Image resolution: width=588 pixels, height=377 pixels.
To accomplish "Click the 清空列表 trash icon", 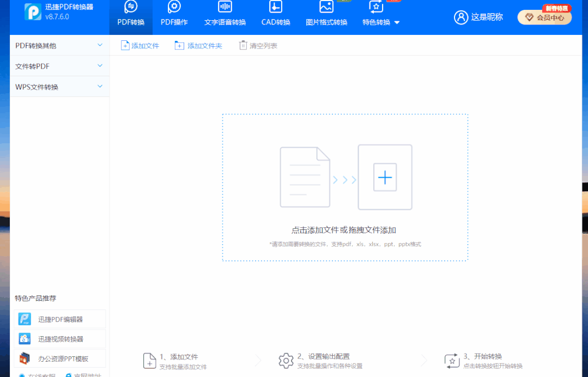I will [242, 45].
